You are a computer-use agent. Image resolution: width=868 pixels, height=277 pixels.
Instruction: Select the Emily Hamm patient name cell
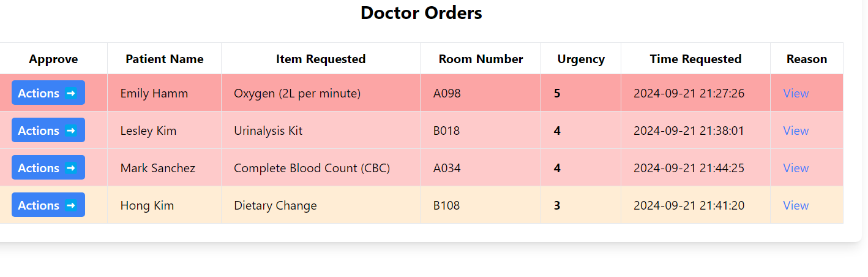coord(154,93)
